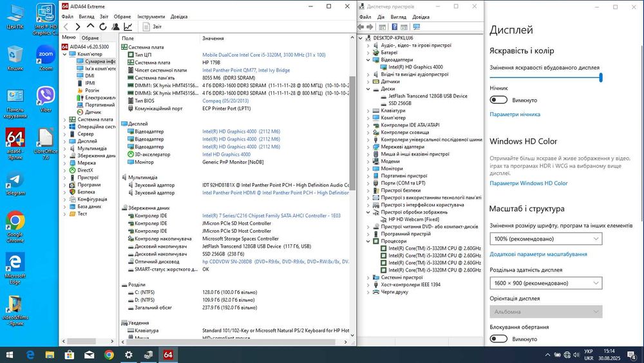Select Сумарна інформація tree item
Image resolution: width=644 pixels, height=363 pixels.
tap(97, 61)
